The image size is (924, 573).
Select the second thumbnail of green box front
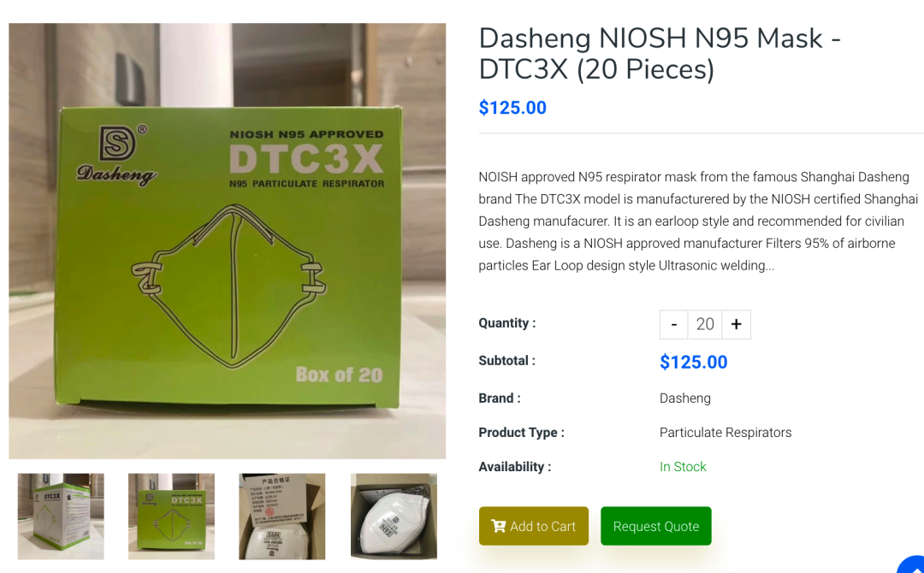(171, 517)
